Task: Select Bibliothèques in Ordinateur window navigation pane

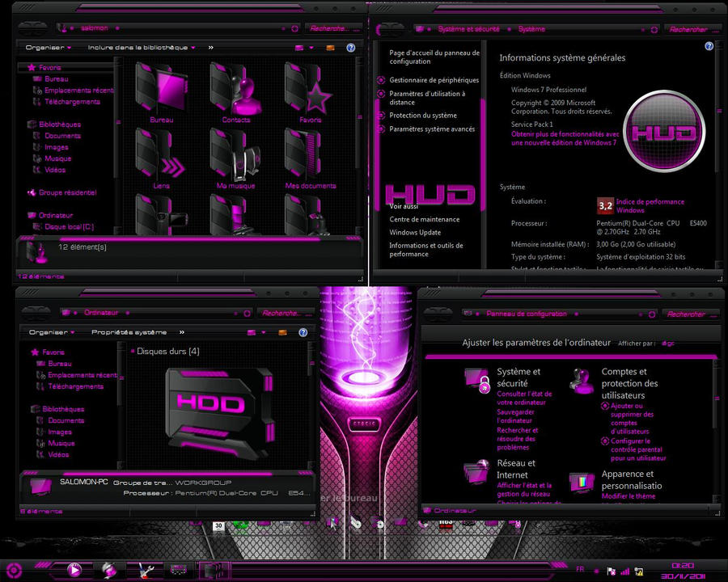Action: point(63,409)
